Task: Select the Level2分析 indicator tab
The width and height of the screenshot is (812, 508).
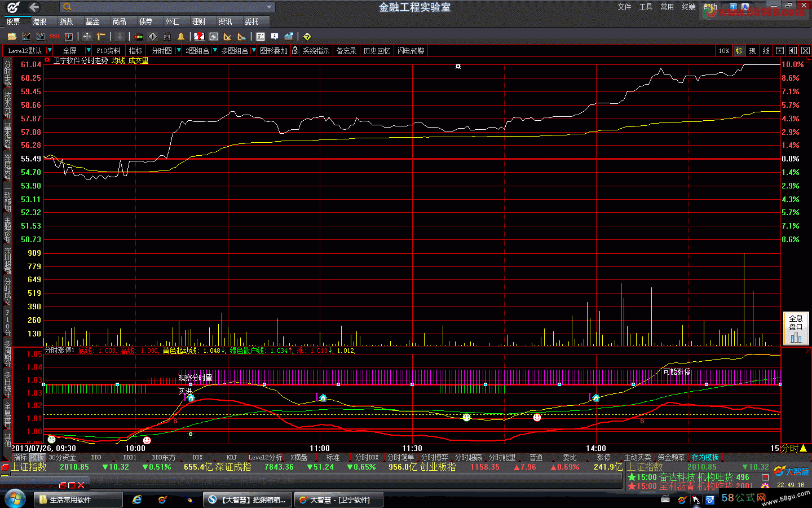Action: click(x=265, y=458)
